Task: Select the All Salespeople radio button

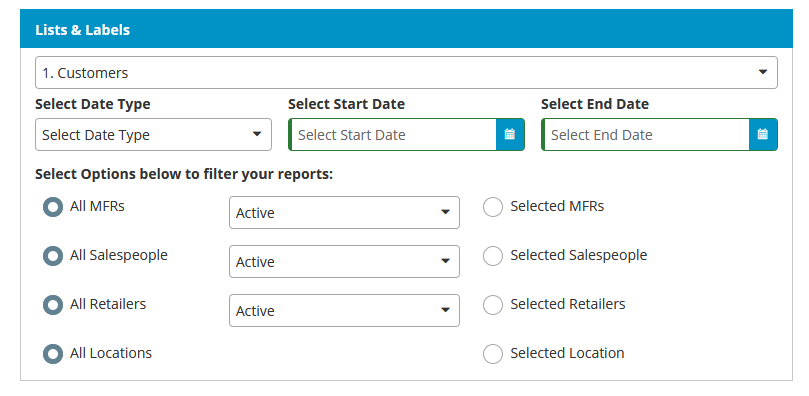Action: pos(53,256)
